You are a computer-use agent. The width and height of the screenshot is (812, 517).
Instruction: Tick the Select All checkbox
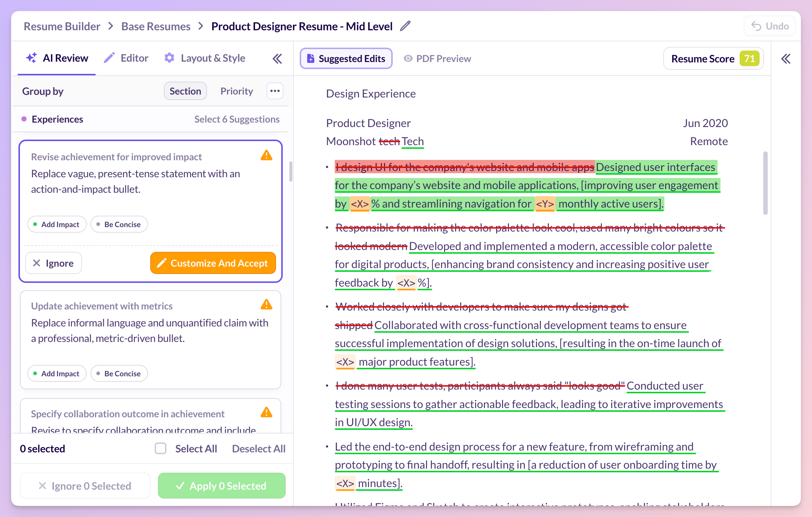coord(161,448)
